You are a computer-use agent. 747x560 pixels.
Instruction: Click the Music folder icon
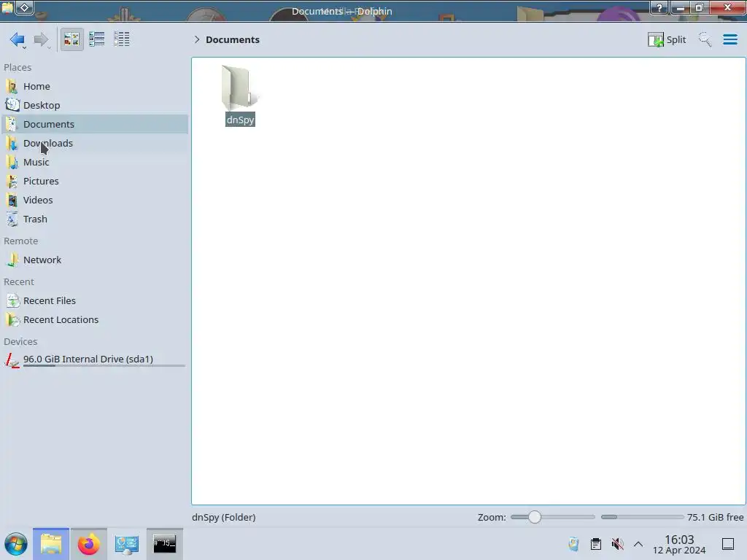[12, 163]
